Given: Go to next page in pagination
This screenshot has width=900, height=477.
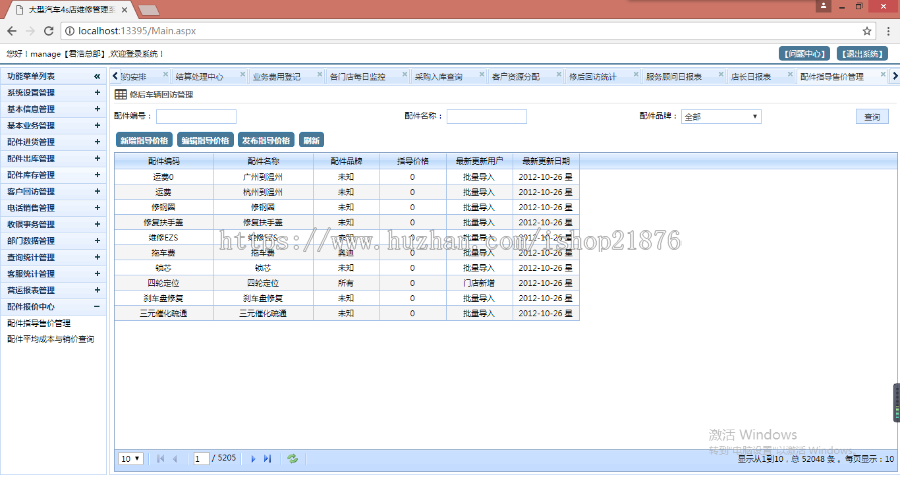Looking at the screenshot, I should pyautogui.click(x=253, y=458).
